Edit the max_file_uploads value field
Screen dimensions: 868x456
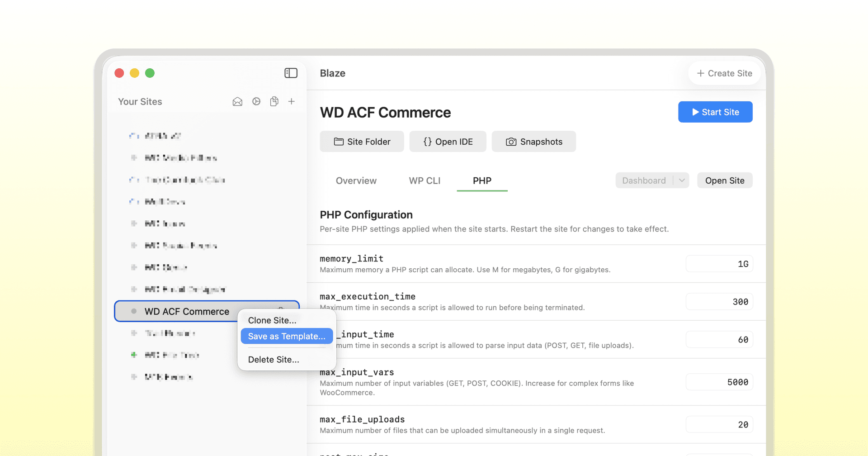pyautogui.click(x=719, y=425)
